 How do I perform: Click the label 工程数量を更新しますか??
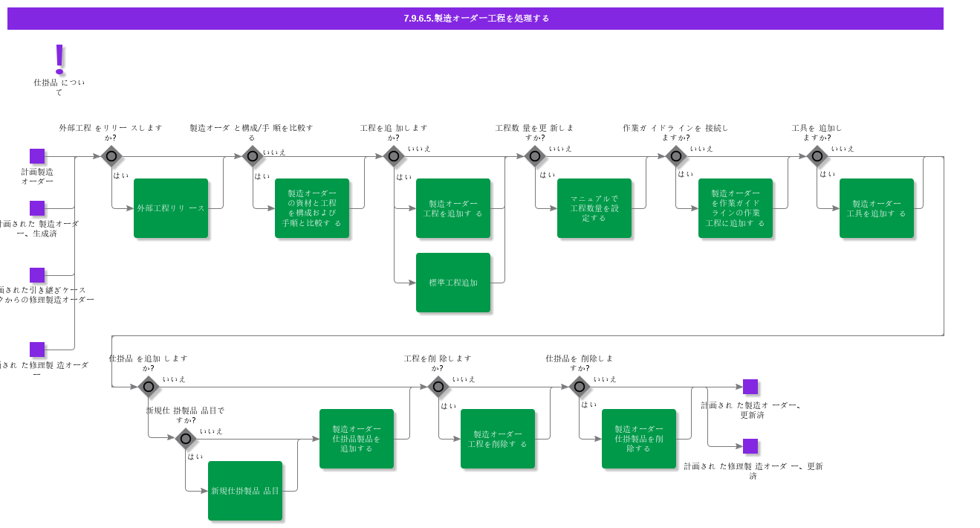tap(535, 132)
